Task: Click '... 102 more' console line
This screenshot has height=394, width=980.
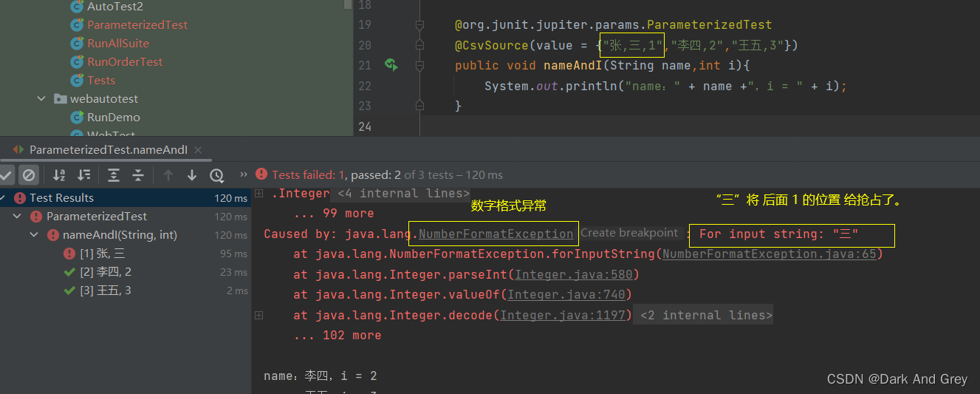Action: coord(337,335)
